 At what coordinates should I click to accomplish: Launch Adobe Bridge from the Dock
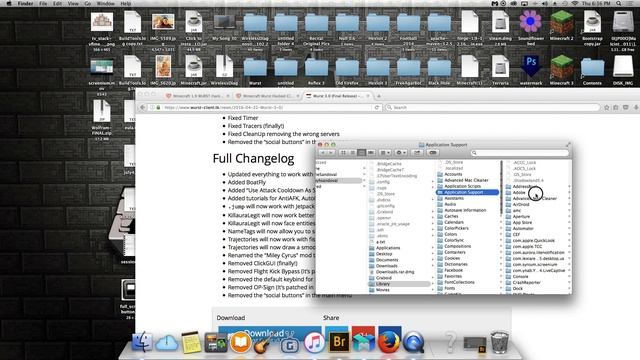[x=339, y=342]
